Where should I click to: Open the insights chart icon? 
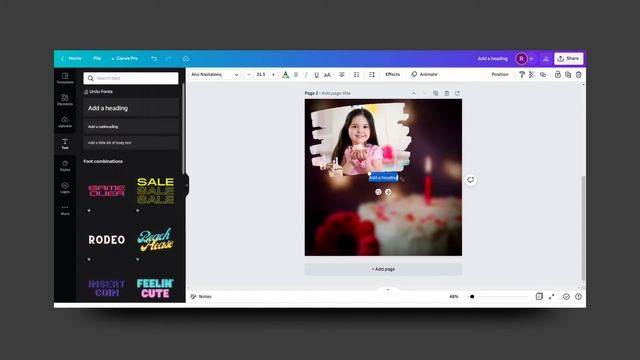[x=546, y=59]
